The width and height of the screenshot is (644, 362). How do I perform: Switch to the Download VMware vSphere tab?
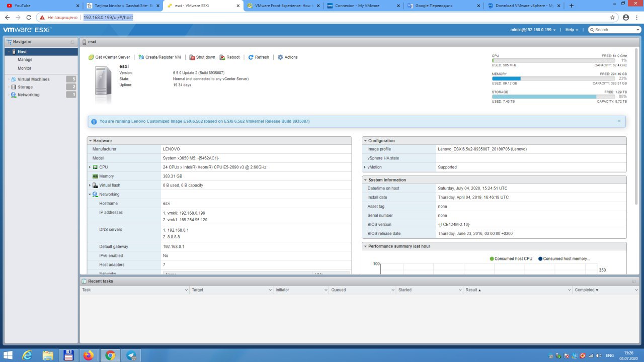click(x=524, y=6)
